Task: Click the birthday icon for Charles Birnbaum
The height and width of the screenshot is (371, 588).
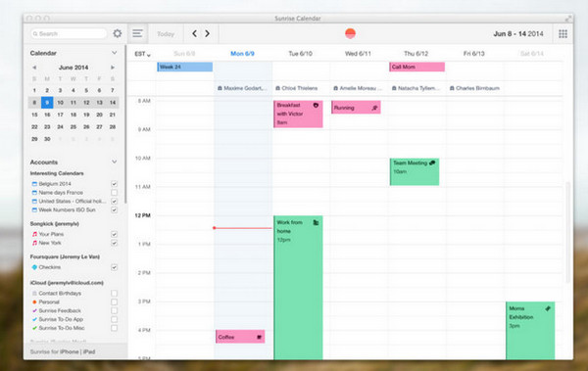Action: (x=452, y=88)
